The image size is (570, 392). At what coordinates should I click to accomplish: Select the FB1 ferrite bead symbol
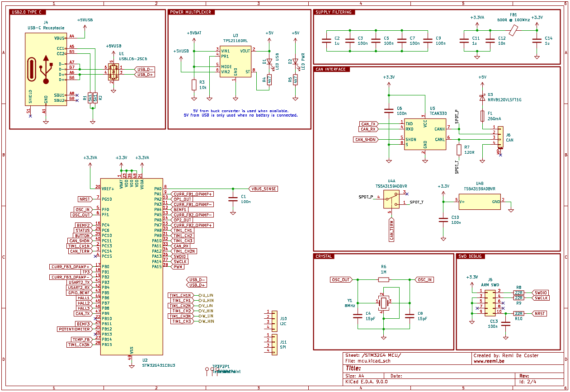pyautogui.click(x=513, y=30)
